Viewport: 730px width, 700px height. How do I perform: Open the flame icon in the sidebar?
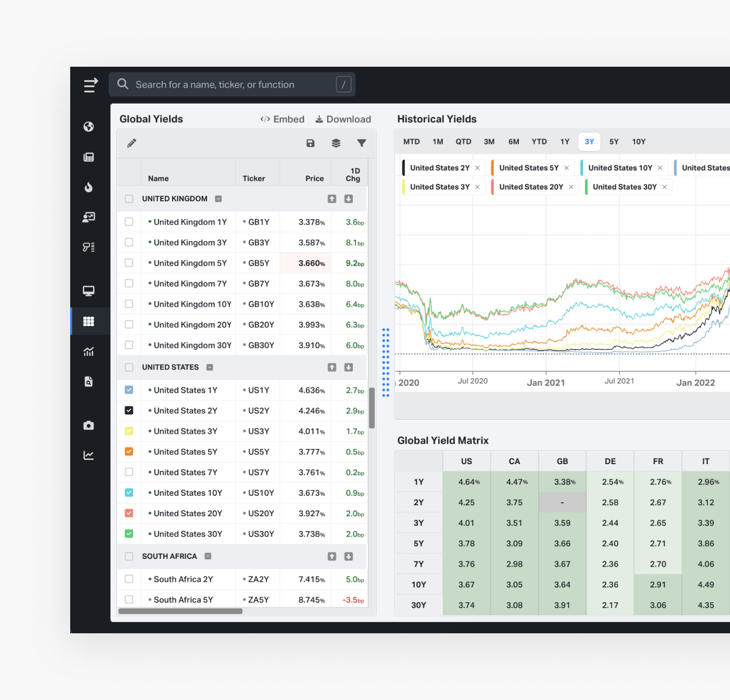[89, 187]
